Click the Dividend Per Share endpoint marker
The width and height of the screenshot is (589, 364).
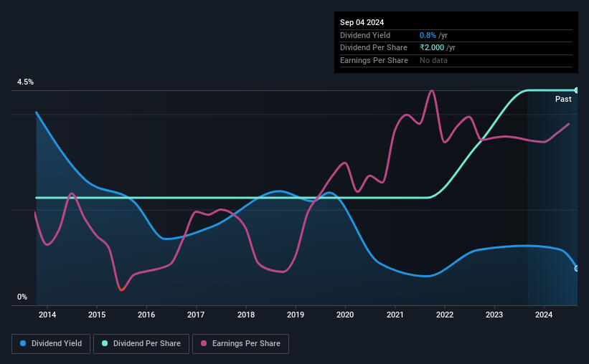pyautogui.click(x=576, y=90)
